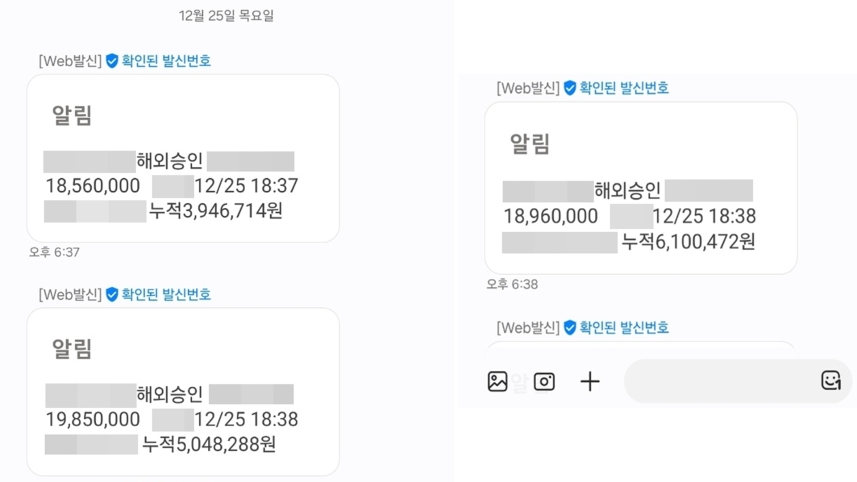Click verified shield icon above 19,850,000 message

point(112,295)
